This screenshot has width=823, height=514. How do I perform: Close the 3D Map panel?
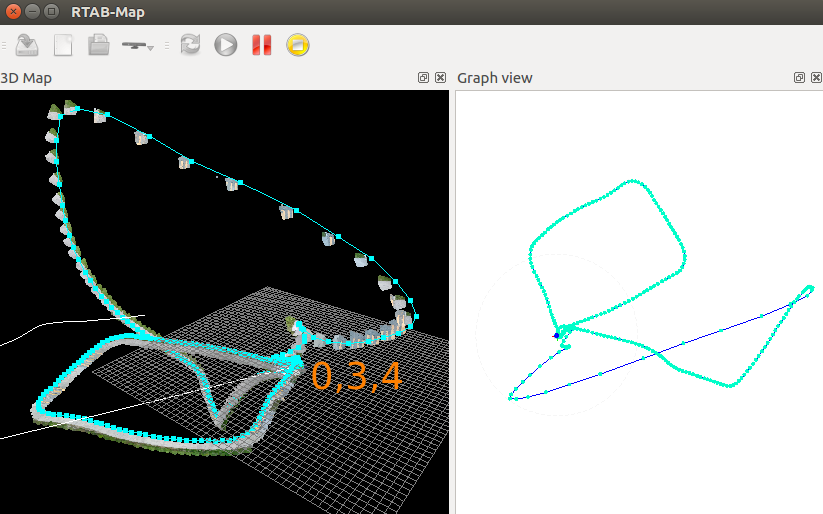tap(439, 78)
